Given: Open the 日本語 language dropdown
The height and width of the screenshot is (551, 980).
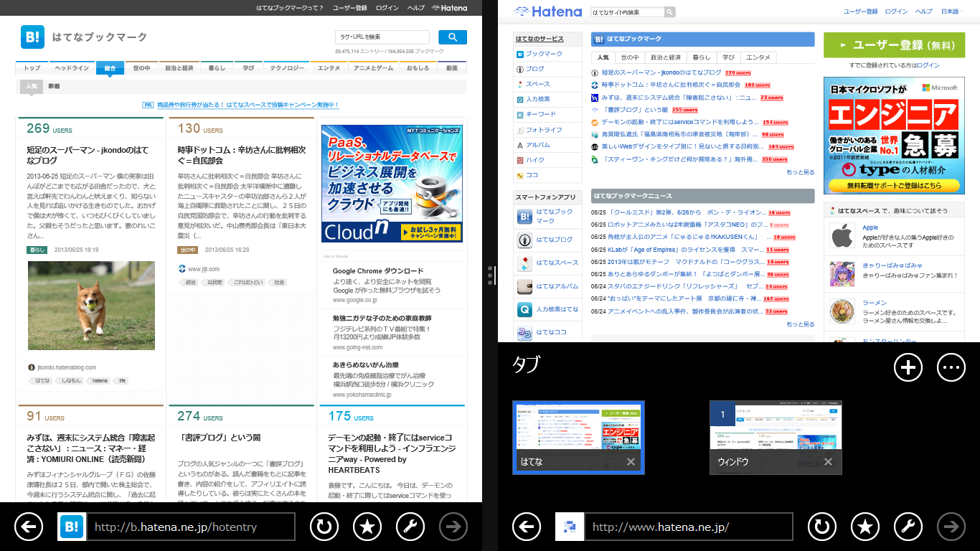Looking at the screenshot, I should (x=951, y=11).
